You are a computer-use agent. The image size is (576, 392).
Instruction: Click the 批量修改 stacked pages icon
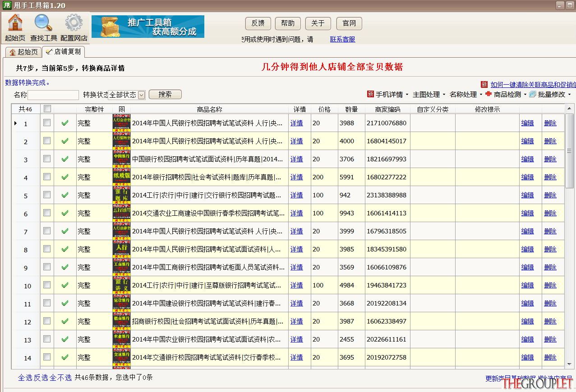(x=533, y=94)
